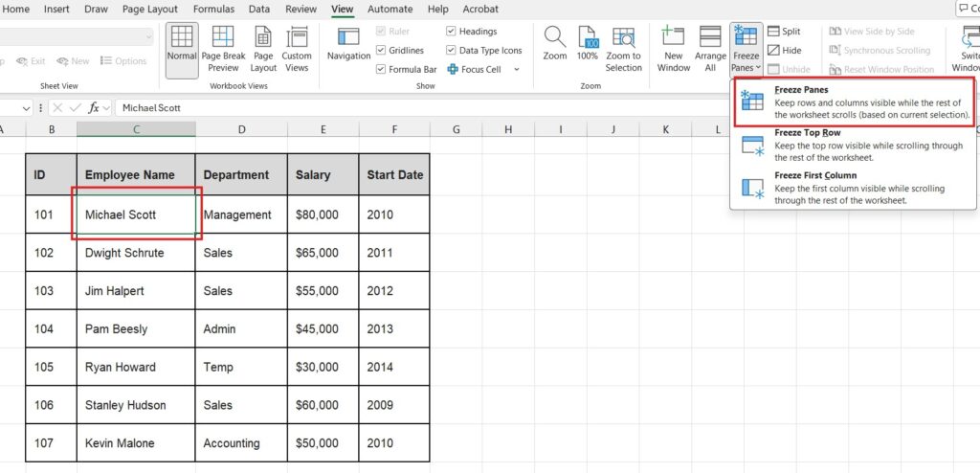Click the Insert Function fx icon
The height and width of the screenshot is (473, 980).
94,108
